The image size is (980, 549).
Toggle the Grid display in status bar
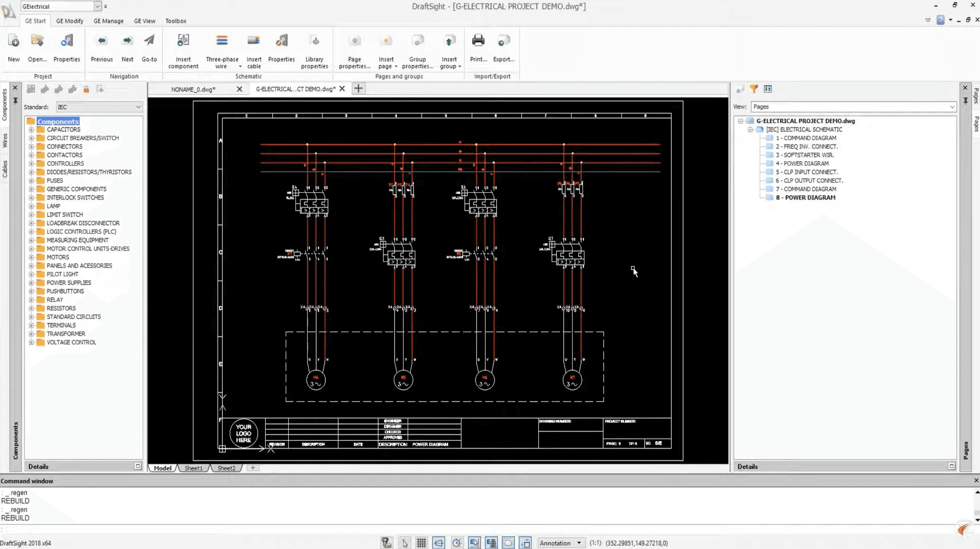tap(421, 543)
